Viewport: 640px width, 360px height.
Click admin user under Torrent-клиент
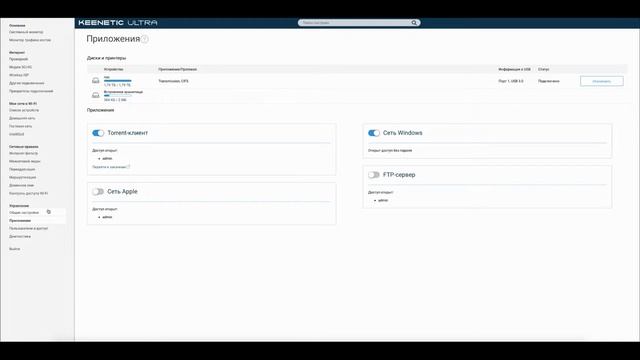coord(107,158)
